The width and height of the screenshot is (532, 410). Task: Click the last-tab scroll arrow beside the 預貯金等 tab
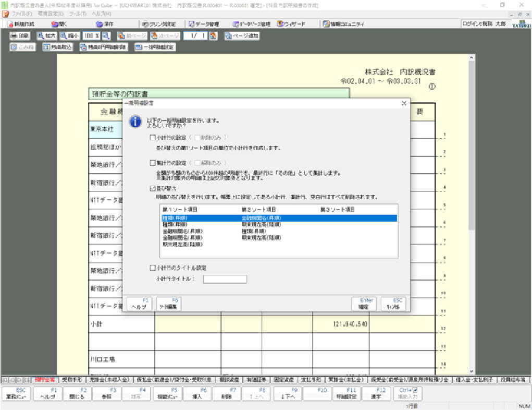click(28, 379)
